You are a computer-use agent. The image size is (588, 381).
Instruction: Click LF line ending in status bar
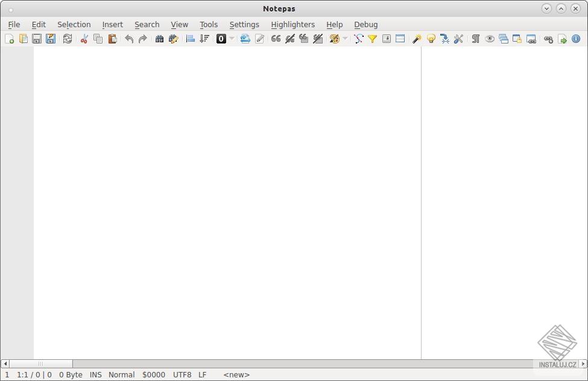pos(202,374)
